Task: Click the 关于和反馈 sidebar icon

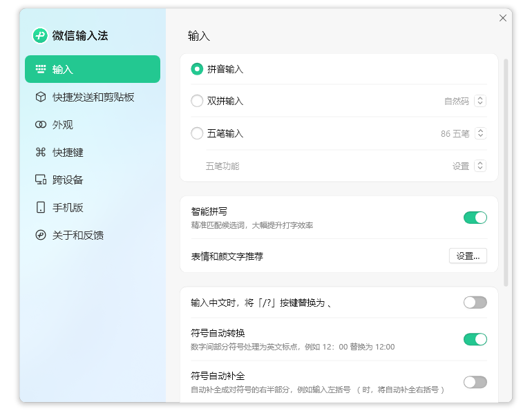Action: tap(41, 235)
